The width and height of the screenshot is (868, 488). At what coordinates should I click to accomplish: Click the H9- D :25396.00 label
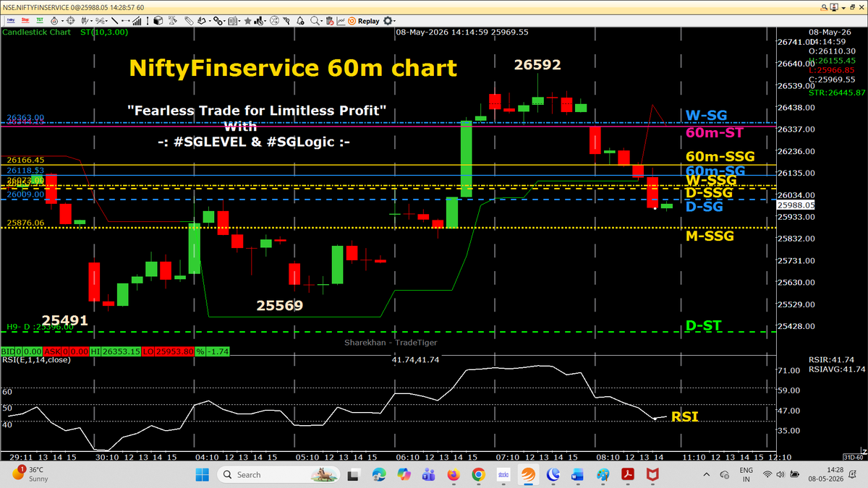[x=40, y=327]
